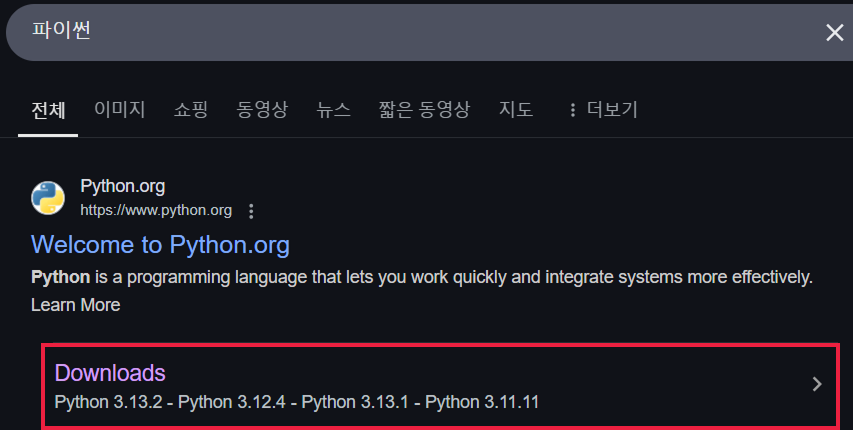This screenshot has height=430, width=853.
Task: Open the 뉴스 tab
Action: (x=333, y=110)
